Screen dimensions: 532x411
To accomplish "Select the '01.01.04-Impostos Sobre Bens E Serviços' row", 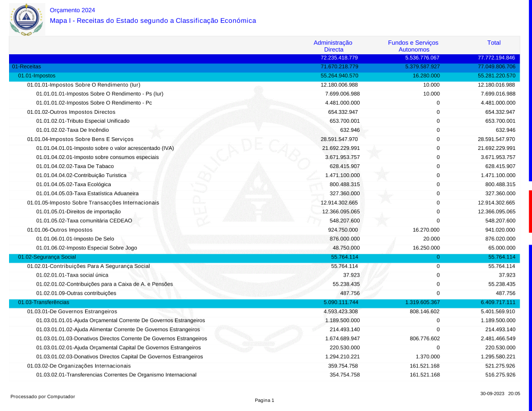I will (x=80, y=139).
